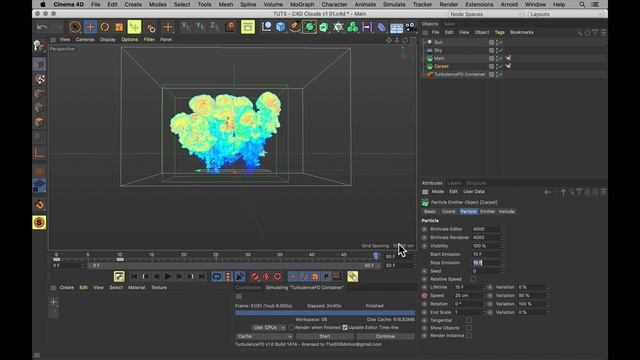Open macOS Spotlight search icon
This screenshot has width=640, height=360.
(x=582, y=4)
